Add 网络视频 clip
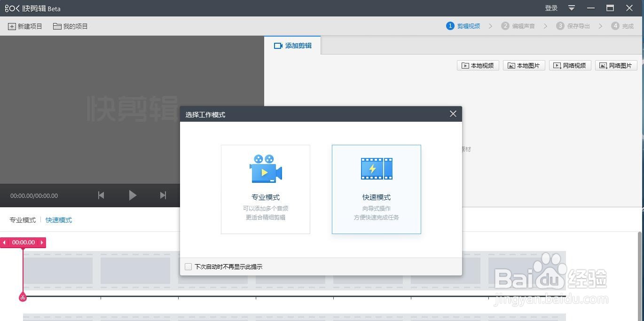 [x=570, y=65]
